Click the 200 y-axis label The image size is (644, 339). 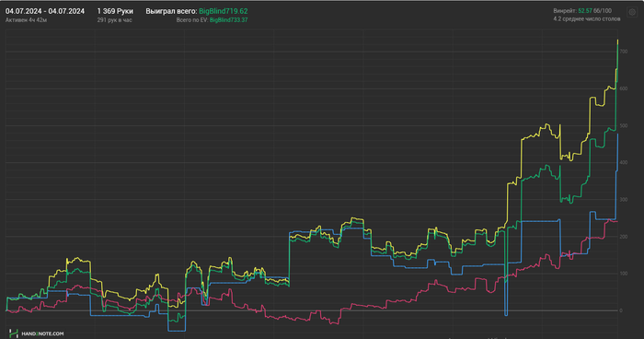(624, 237)
